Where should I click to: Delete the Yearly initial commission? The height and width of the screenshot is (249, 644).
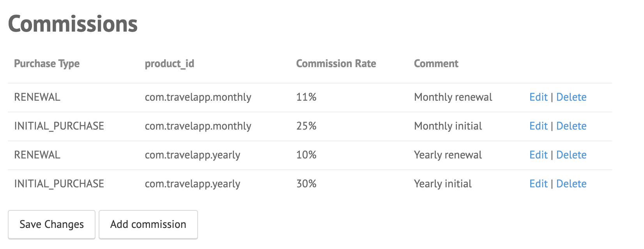[x=571, y=184]
